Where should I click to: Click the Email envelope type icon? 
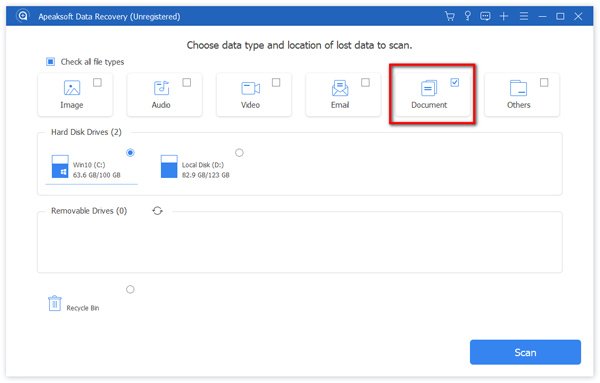point(340,88)
